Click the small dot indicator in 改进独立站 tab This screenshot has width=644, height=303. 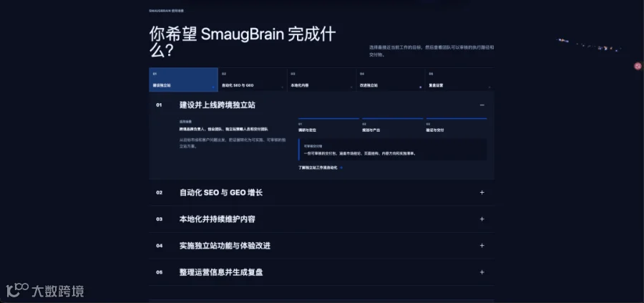point(420,87)
